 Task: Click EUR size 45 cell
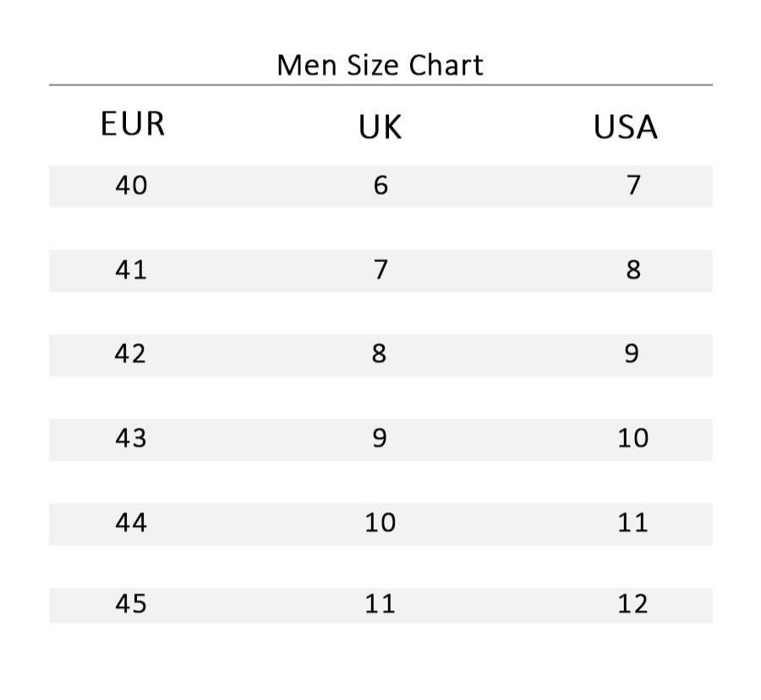coord(130,604)
